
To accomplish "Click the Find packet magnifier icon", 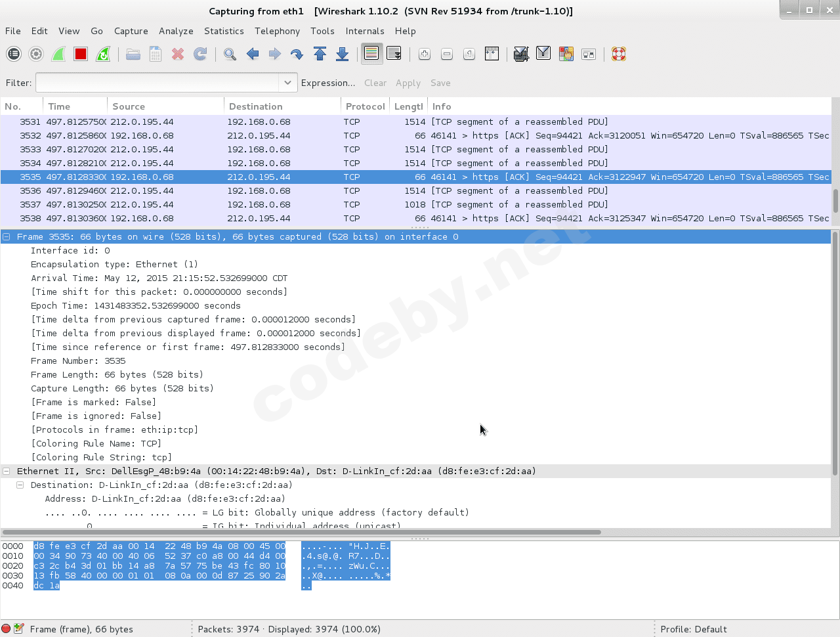I will click(x=230, y=54).
